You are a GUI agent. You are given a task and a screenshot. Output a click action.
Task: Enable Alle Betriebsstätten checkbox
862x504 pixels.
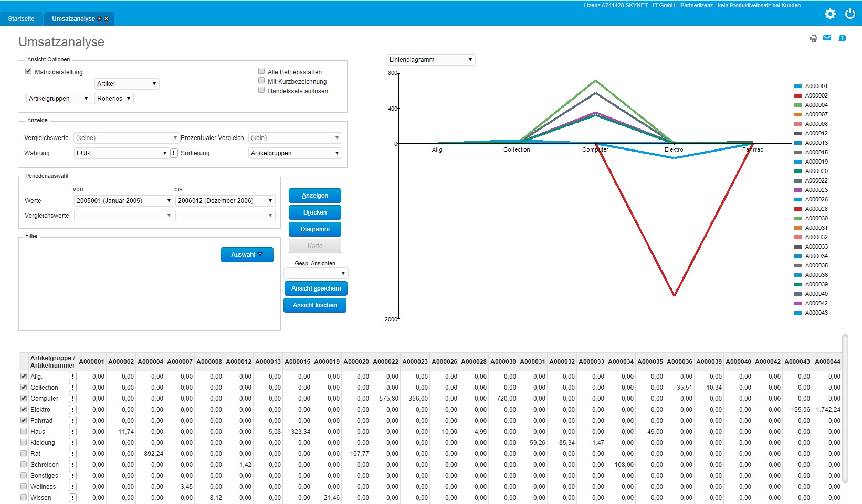point(261,71)
